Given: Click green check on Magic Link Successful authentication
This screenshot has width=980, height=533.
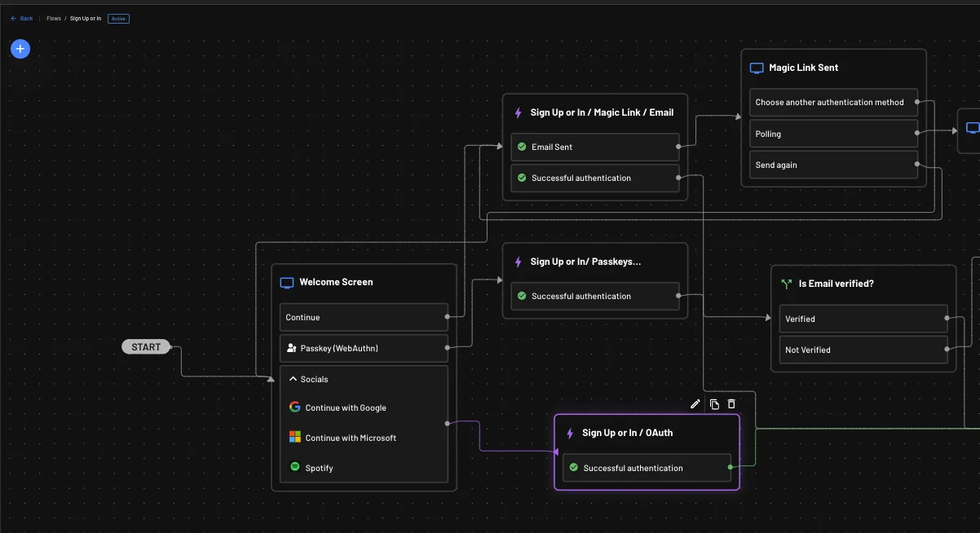Looking at the screenshot, I should point(522,178).
